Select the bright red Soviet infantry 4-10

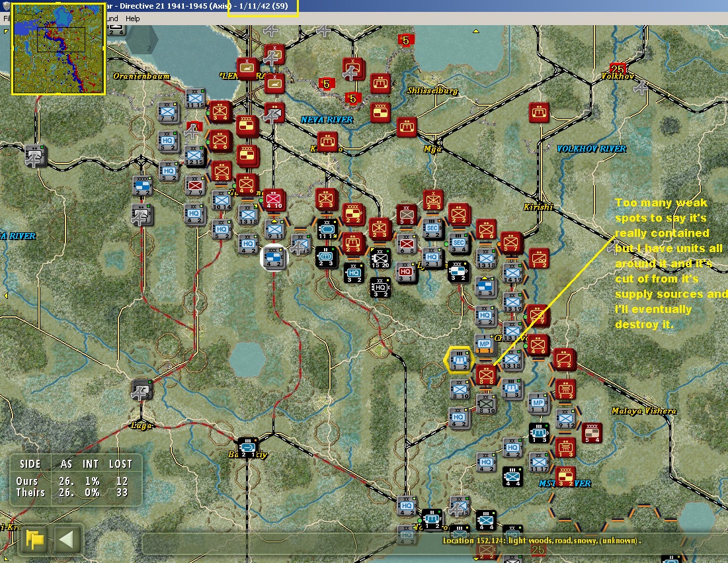274,200
